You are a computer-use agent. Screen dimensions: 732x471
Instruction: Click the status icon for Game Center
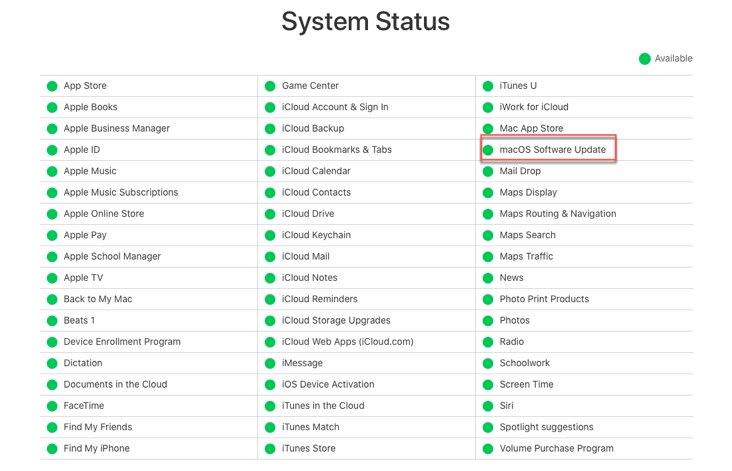[270, 86]
